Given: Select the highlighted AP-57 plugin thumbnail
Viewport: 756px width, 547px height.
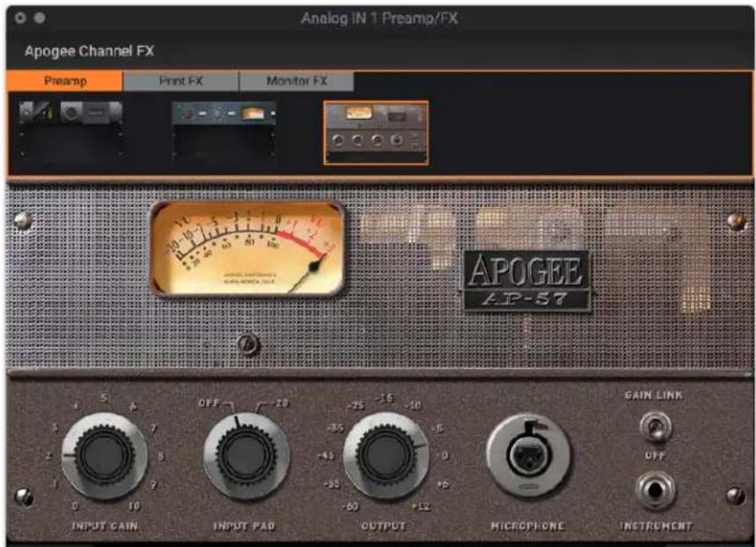Looking at the screenshot, I should (376, 133).
